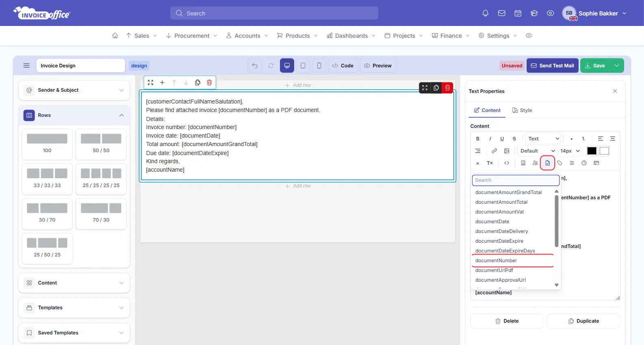
Task: Open the HTML source code view in the editor toolbar
Action: (507, 163)
